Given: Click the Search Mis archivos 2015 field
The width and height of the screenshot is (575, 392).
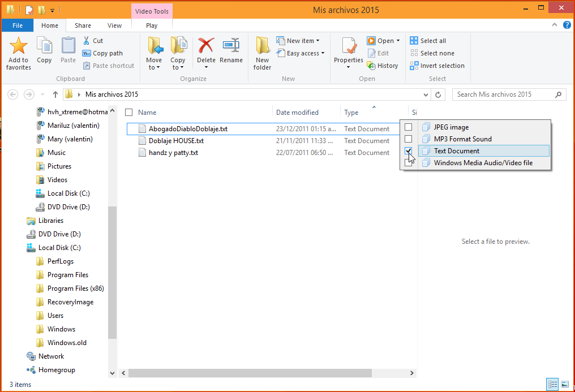Looking at the screenshot, I should tap(503, 94).
